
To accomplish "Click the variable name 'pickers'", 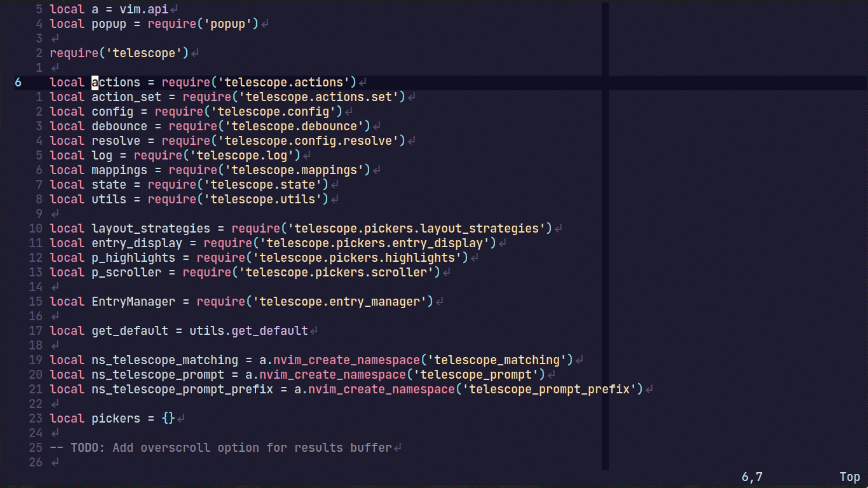I will [x=116, y=419].
